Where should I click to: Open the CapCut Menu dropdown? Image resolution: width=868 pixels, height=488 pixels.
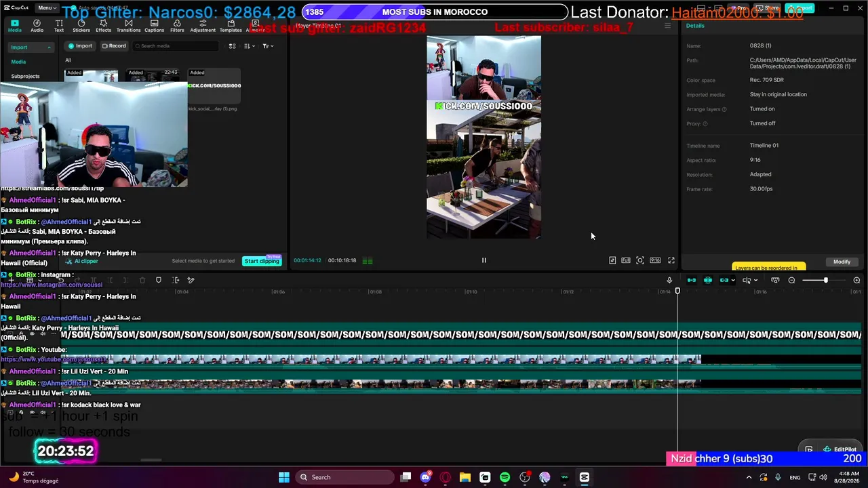[x=46, y=8]
